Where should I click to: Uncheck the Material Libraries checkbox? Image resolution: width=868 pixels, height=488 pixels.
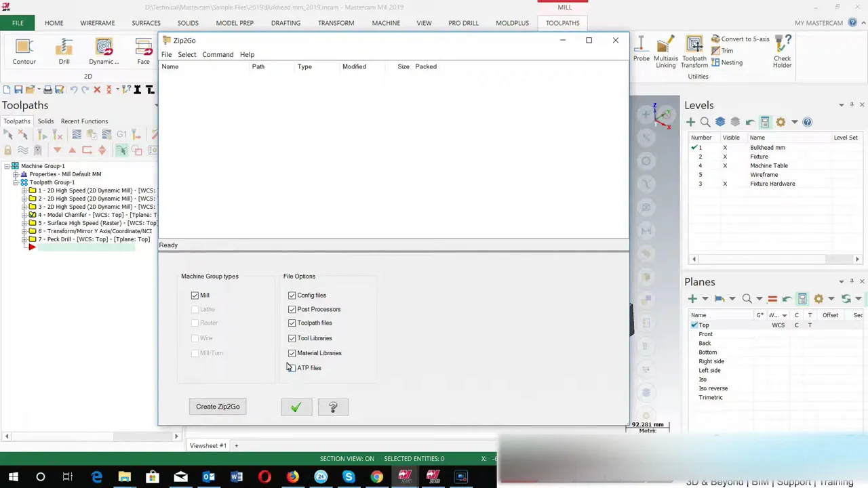point(292,353)
